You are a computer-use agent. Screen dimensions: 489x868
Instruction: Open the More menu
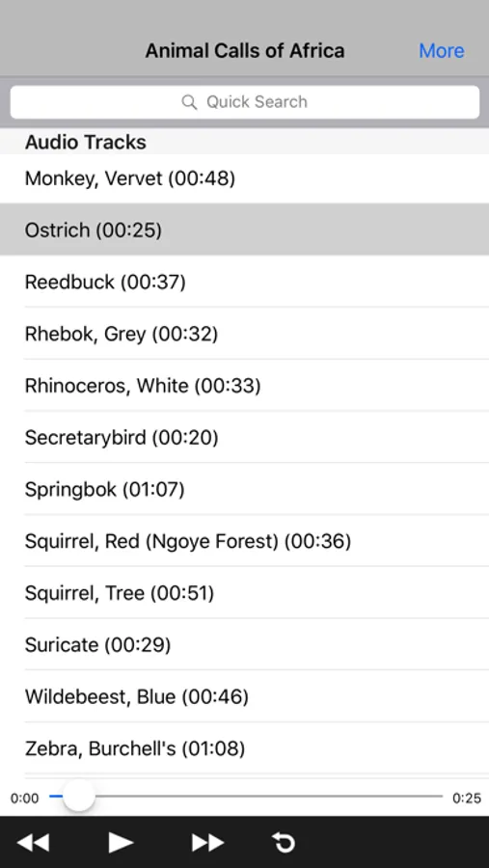tap(442, 50)
